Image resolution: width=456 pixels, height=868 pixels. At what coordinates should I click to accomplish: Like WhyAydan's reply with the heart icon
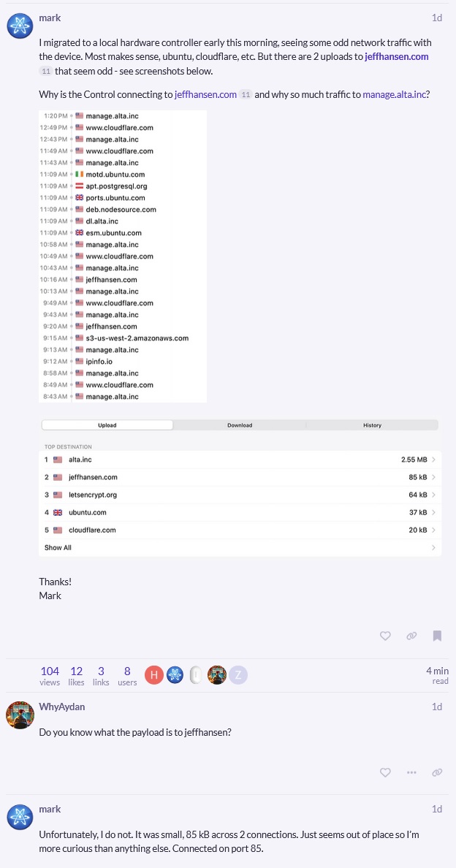pos(385,772)
